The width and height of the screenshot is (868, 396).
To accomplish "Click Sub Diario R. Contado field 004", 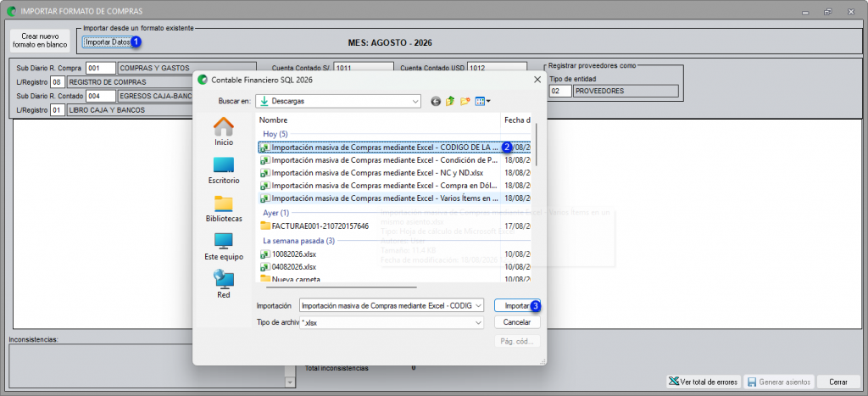I will pyautogui.click(x=102, y=96).
